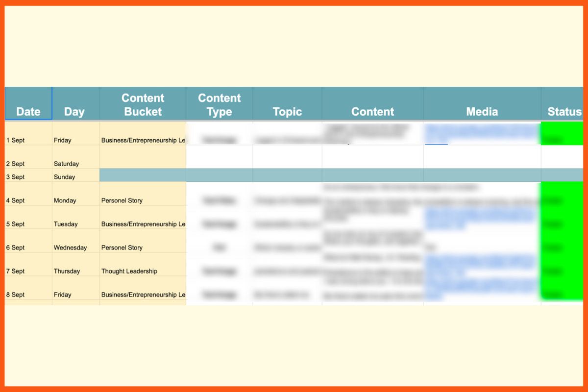The image size is (588, 392).
Task: Click the 3 Sept date cell
Action: [x=28, y=175]
